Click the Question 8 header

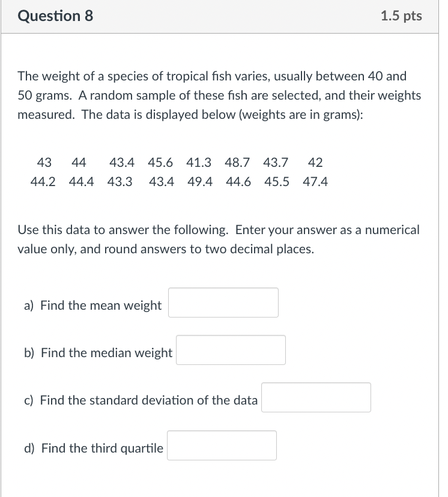click(x=55, y=16)
